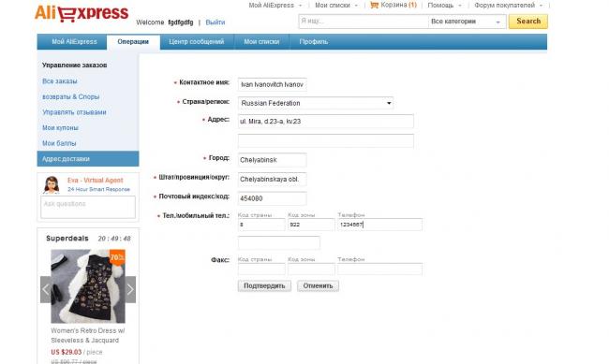Image resolution: width=609 pixels, height=364 pixels.
Task: Show previous Superdeals item arrow
Action: (x=46, y=289)
